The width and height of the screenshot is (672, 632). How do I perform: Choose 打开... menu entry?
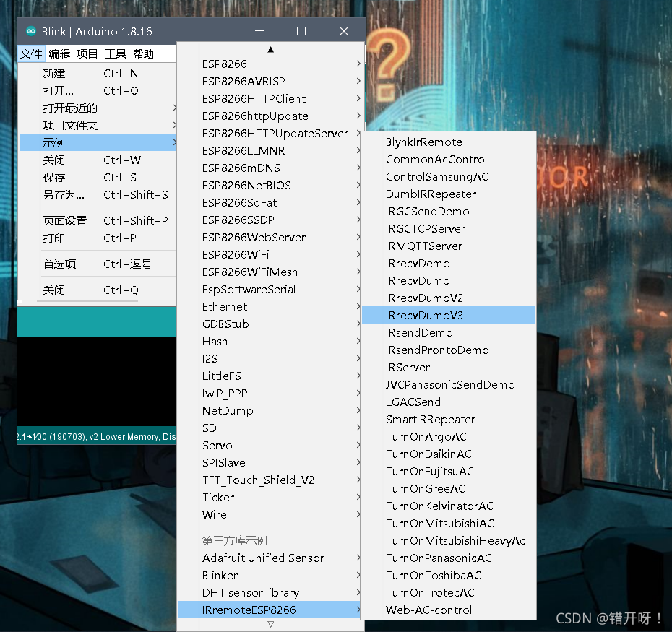(98, 91)
